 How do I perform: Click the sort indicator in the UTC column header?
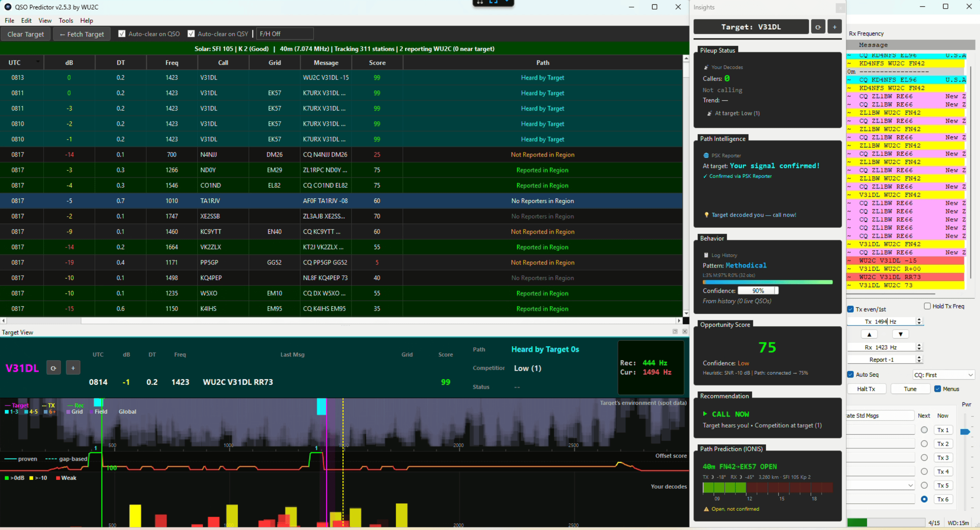(x=38, y=62)
